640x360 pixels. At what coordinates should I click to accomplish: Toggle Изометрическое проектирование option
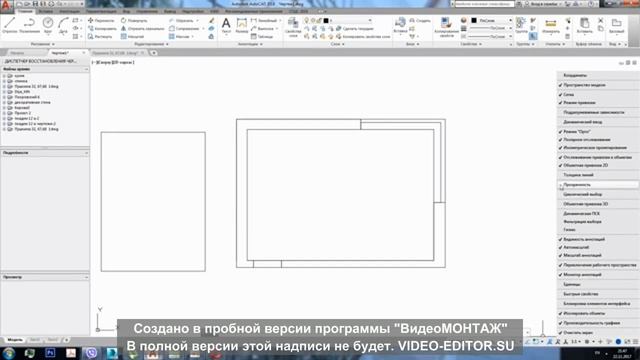coord(595,148)
